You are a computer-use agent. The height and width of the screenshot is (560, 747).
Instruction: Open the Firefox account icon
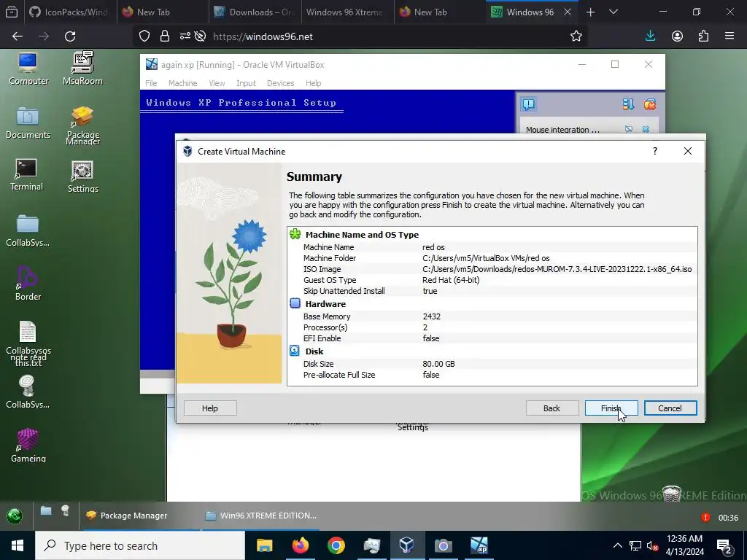(677, 36)
